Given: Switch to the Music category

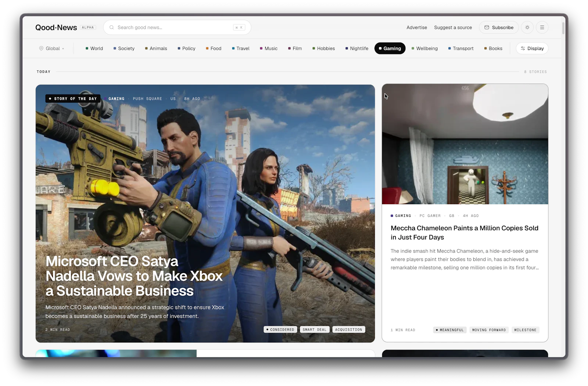Looking at the screenshot, I should pos(269,48).
